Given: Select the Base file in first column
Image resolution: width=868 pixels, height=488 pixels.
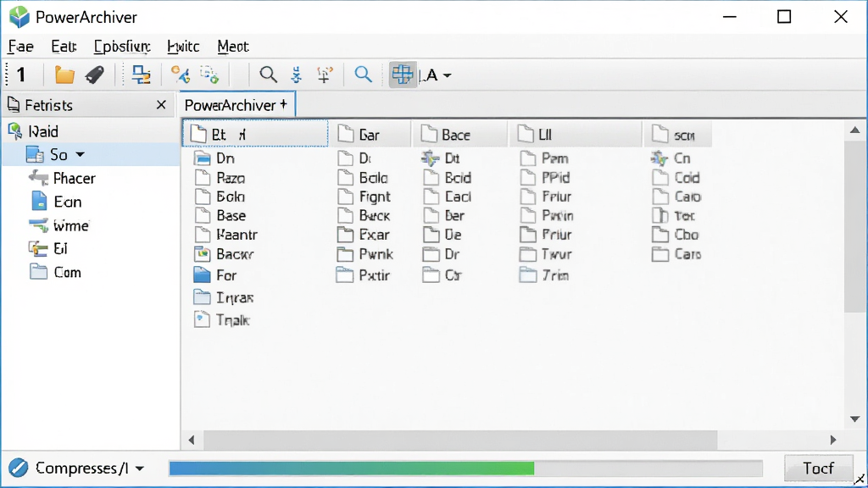Looking at the screenshot, I should 220,216.
